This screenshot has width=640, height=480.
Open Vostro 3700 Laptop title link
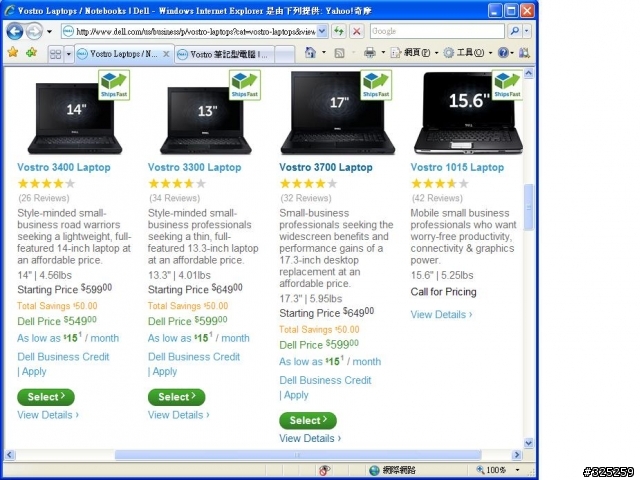pyautogui.click(x=326, y=167)
